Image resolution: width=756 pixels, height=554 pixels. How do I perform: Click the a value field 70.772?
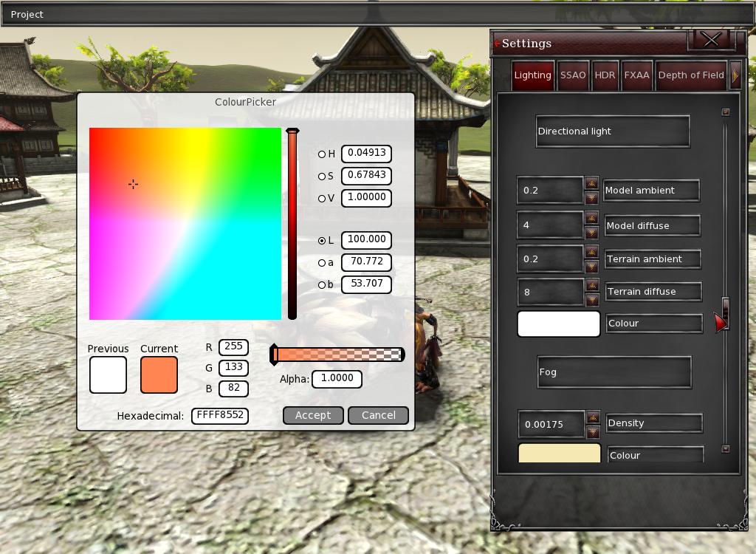click(x=366, y=262)
